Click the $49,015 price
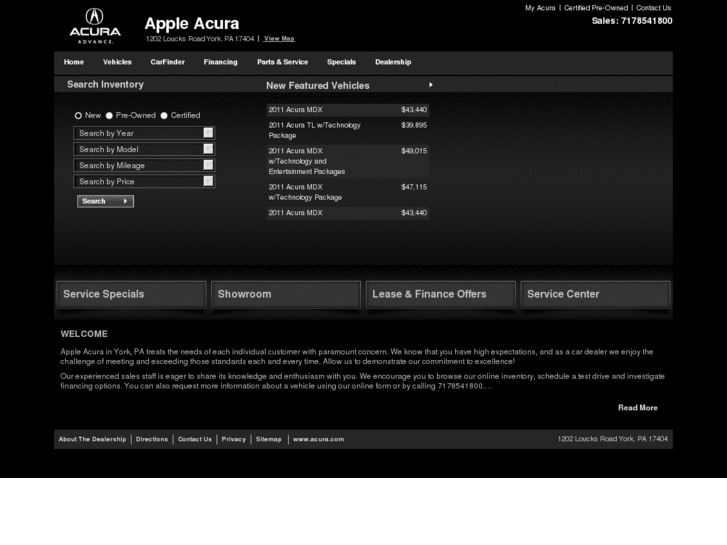 coord(414,151)
